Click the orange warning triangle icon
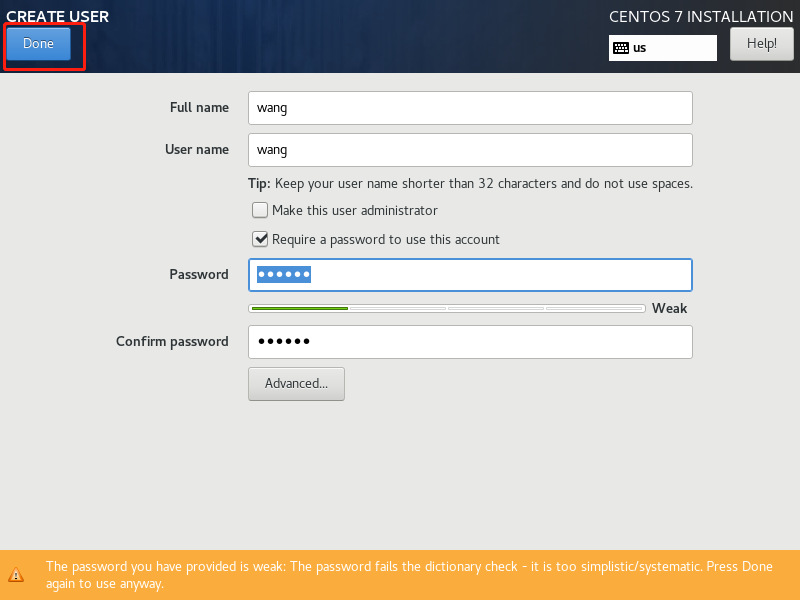This screenshot has height=600, width=800. coord(16,575)
